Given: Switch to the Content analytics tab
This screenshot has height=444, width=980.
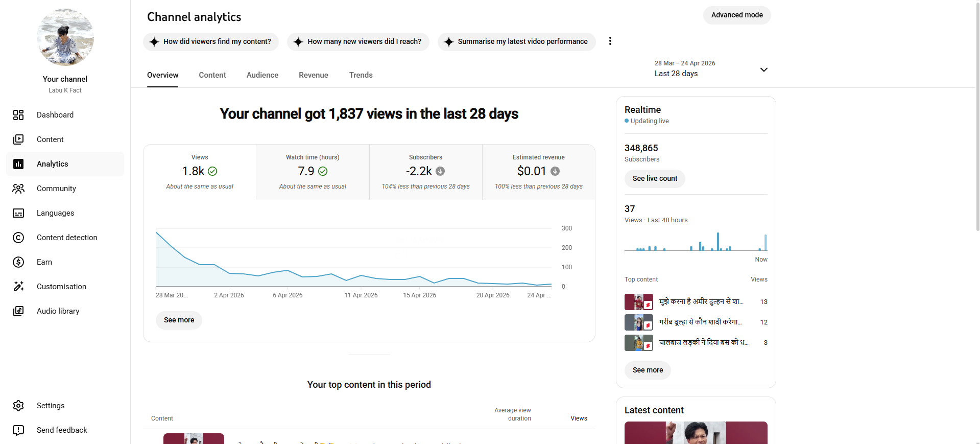Looking at the screenshot, I should pyautogui.click(x=212, y=75).
